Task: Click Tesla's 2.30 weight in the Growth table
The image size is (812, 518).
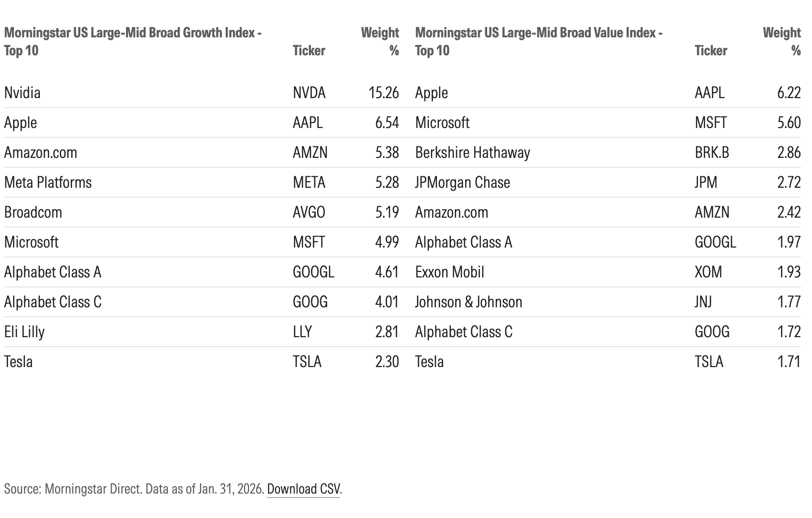Action: tap(387, 362)
